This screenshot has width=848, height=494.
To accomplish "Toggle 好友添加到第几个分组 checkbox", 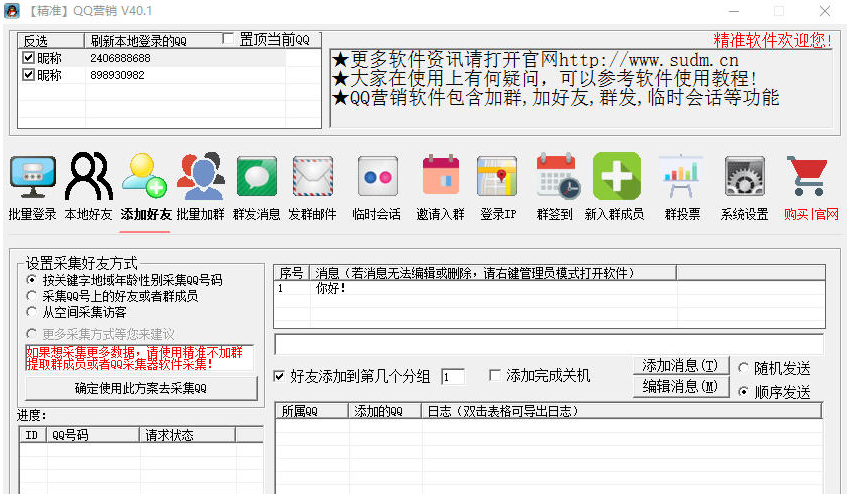I will click(x=280, y=376).
